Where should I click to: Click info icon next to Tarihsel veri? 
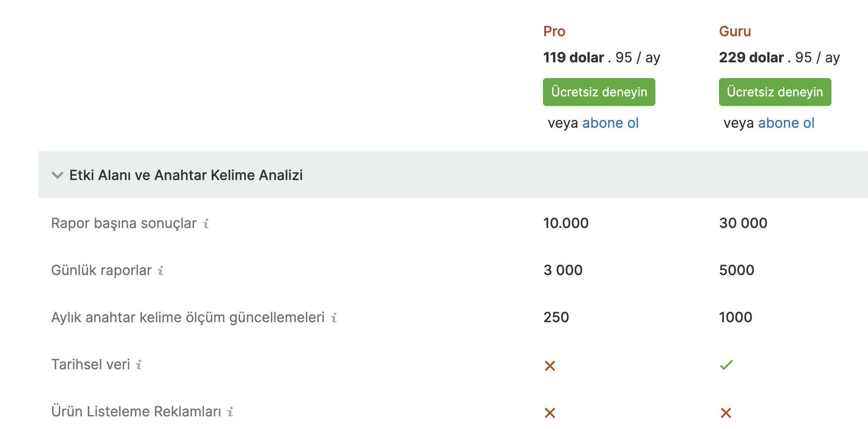[x=139, y=364]
